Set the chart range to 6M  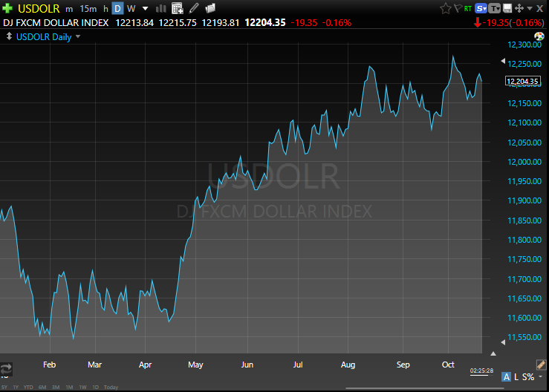click(42, 387)
